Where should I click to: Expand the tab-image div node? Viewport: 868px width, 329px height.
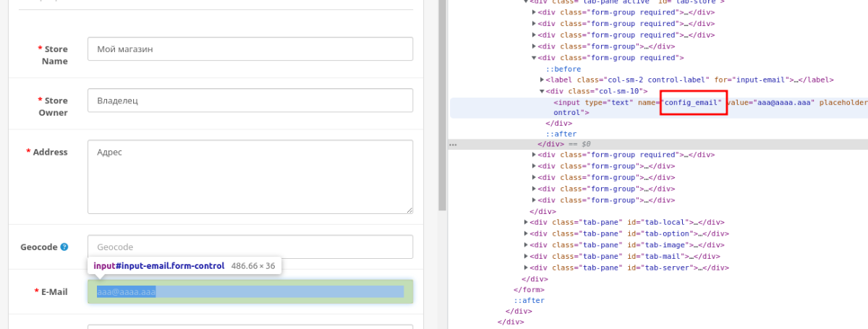click(x=526, y=245)
